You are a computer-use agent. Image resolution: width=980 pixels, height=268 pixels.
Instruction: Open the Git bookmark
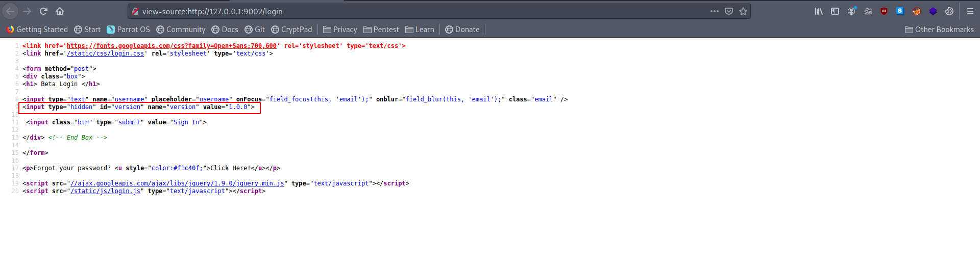(x=255, y=30)
